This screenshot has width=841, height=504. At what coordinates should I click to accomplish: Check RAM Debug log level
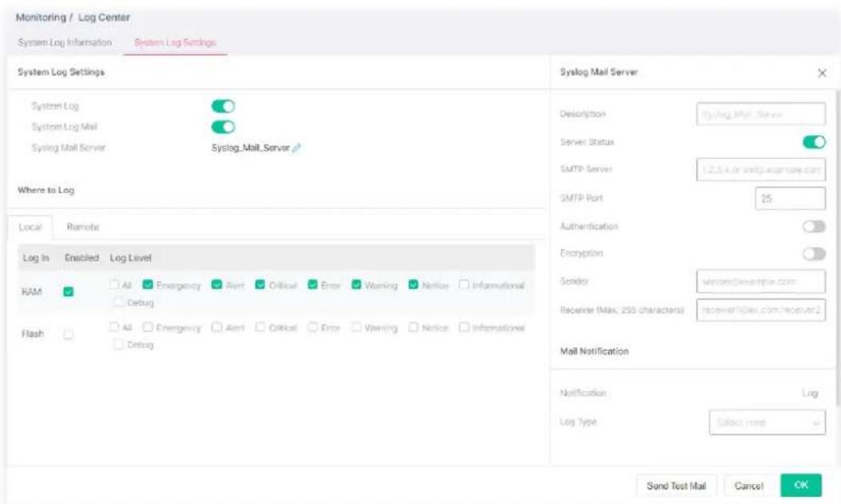pos(118,303)
